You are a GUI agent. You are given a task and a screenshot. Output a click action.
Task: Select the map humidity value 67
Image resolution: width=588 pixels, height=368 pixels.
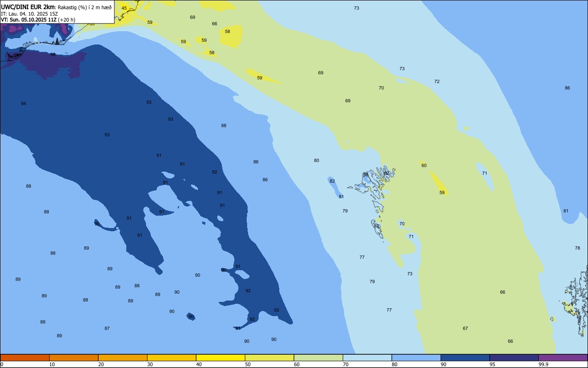[465, 329]
